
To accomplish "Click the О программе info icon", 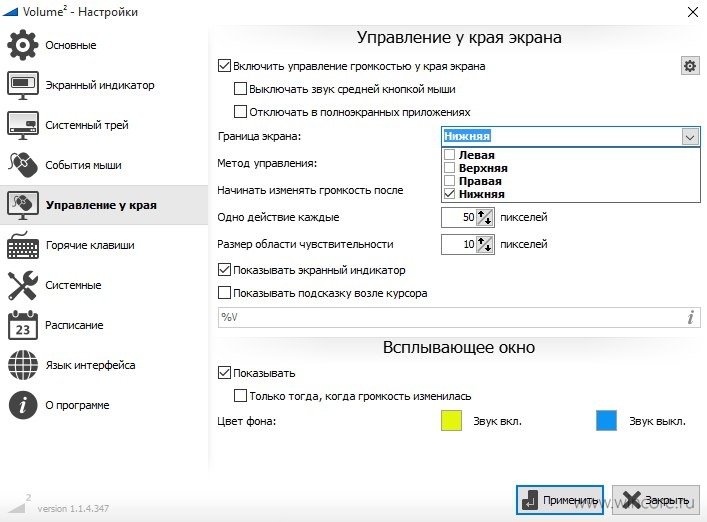I will (x=23, y=405).
